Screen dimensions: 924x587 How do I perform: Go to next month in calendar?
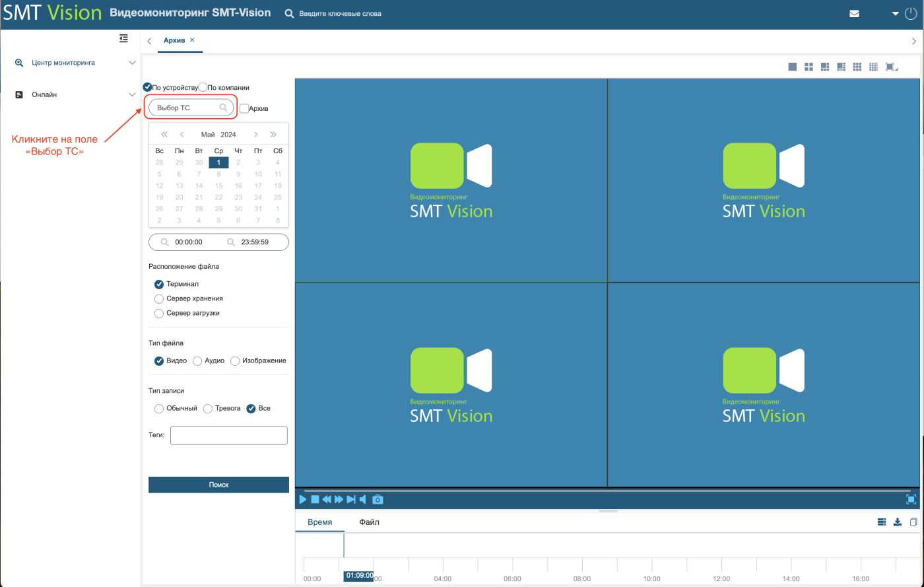pyautogui.click(x=255, y=135)
